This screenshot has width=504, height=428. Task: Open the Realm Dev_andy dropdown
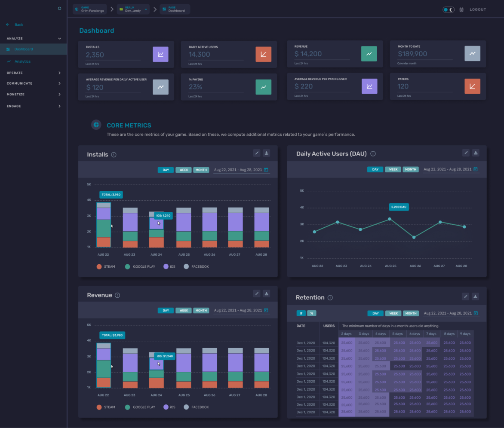coord(133,9)
